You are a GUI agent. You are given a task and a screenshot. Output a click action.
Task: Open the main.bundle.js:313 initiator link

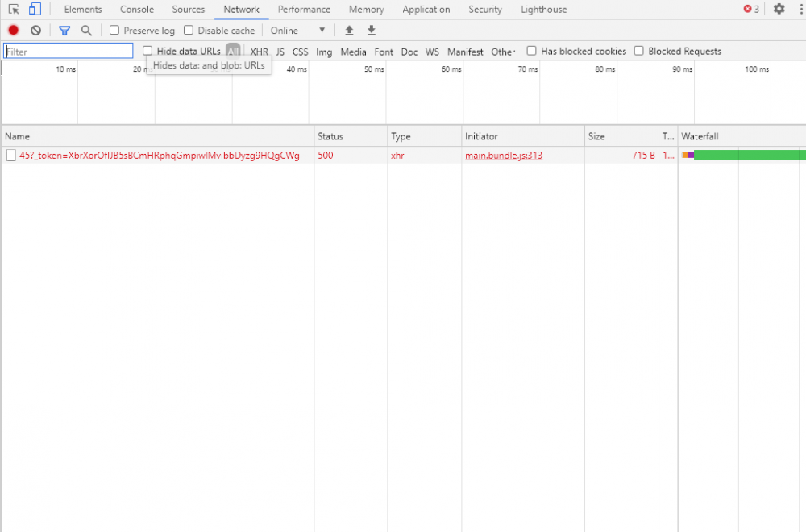click(x=504, y=156)
